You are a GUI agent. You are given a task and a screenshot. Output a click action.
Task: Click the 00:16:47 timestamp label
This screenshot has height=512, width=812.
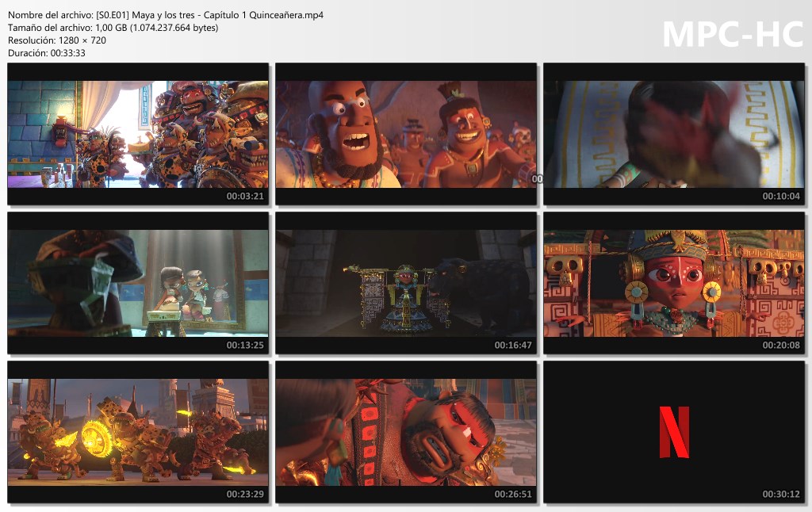pyautogui.click(x=513, y=346)
